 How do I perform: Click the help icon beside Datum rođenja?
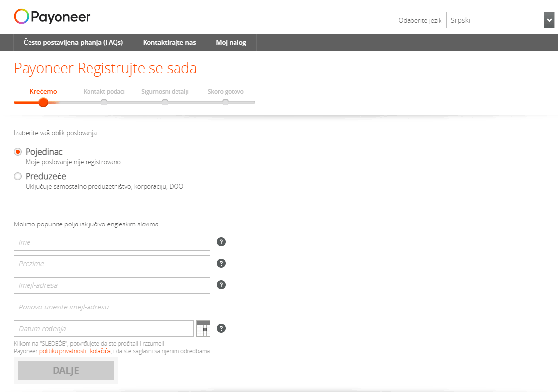221,328
